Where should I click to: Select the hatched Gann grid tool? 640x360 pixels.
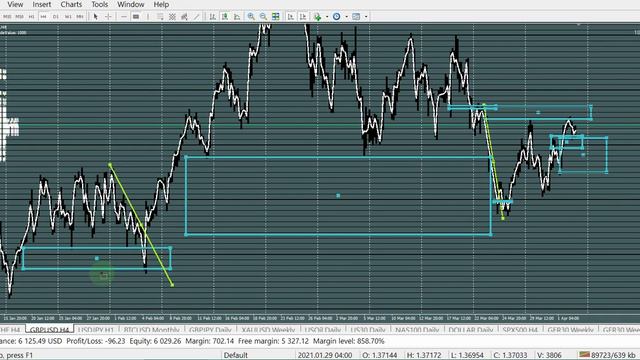172,17
